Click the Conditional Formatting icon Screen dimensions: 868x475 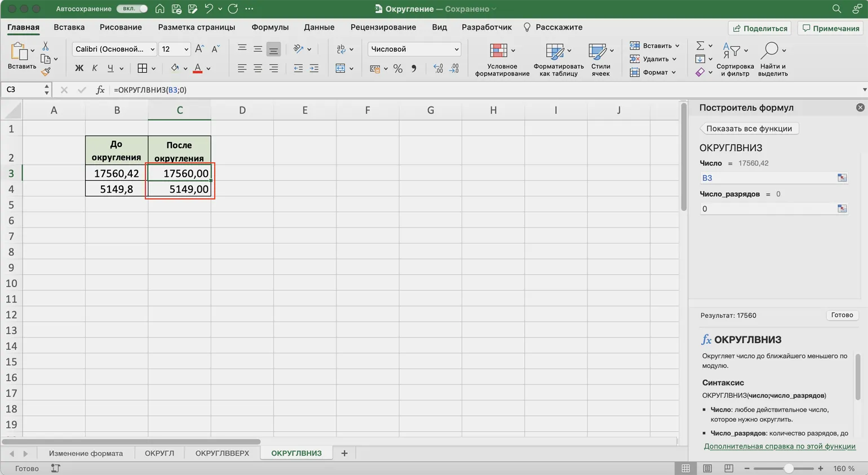pos(499,51)
